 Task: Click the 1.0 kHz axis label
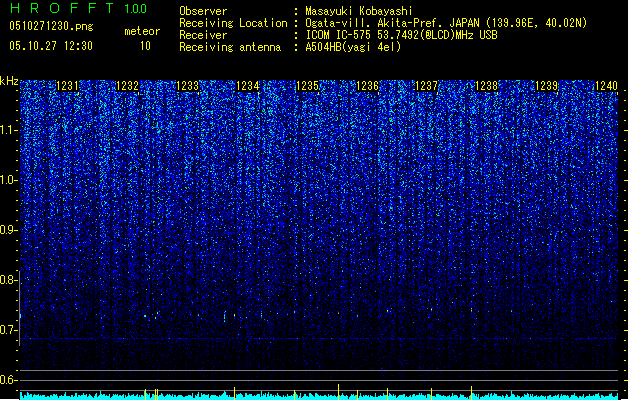point(8,180)
